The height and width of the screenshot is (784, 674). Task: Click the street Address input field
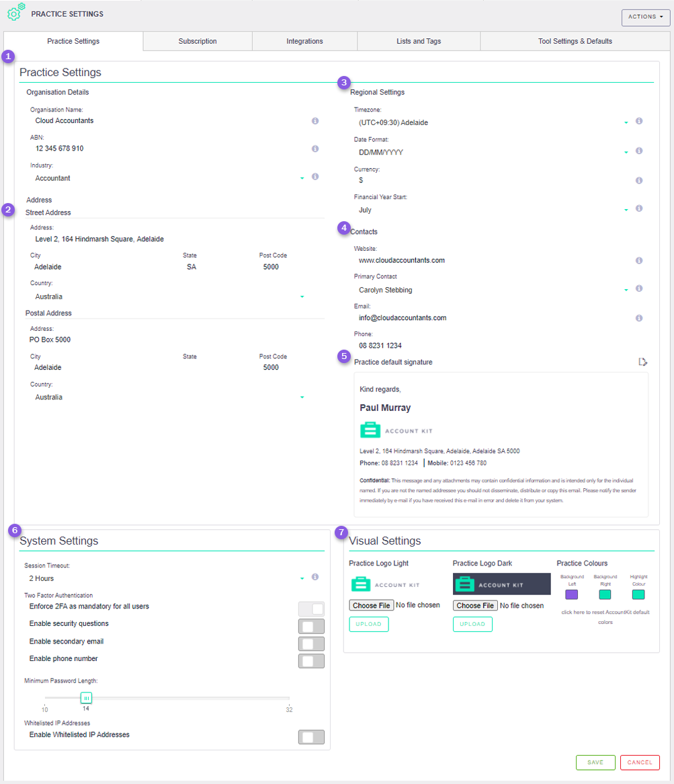tap(175, 239)
